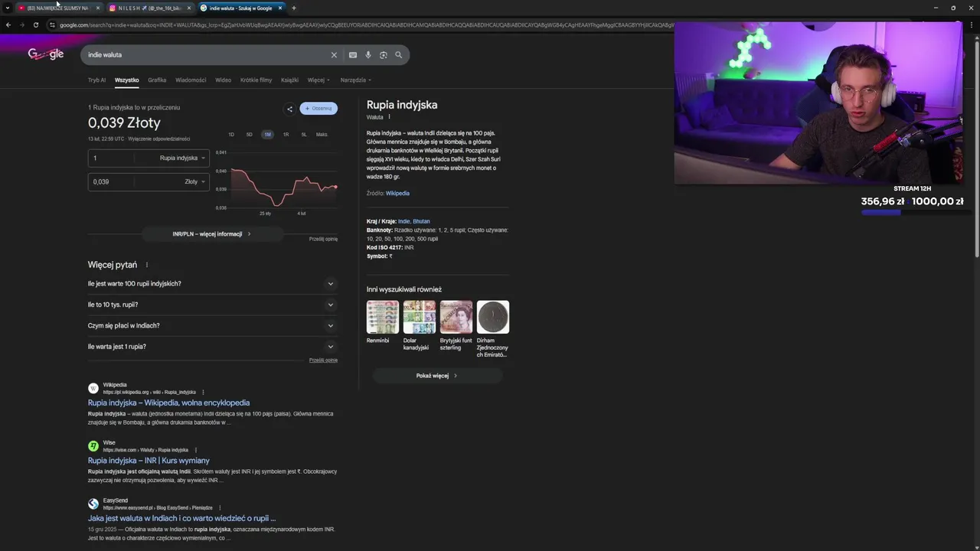The width and height of the screenshot is (980, 551).
Task: Open a new browser tab with the plus icon
Action: 294,8
